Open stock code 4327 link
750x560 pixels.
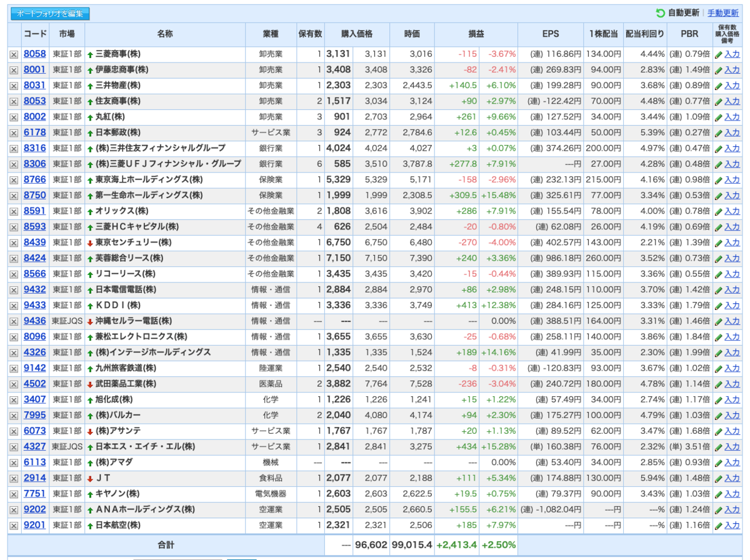(x=35, y=446)
